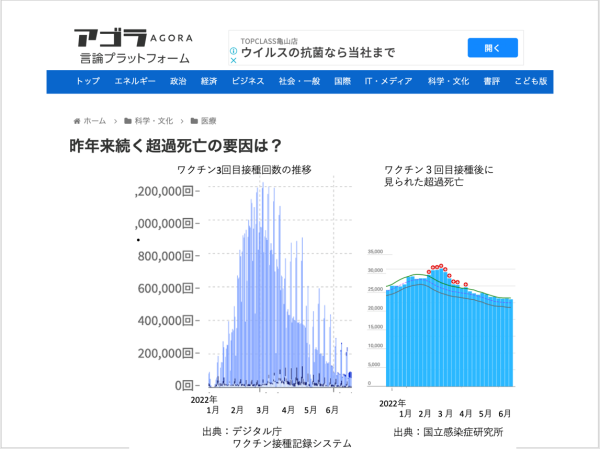Click the 開く button in the ad
The height and width of the screenshot is (449, 600).
(x=492, y=48)
